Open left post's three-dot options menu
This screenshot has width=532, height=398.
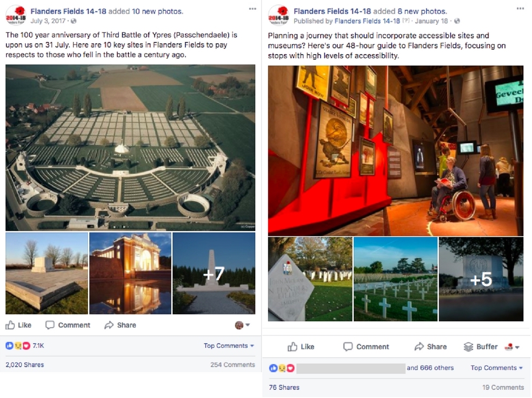coord(252,9)
